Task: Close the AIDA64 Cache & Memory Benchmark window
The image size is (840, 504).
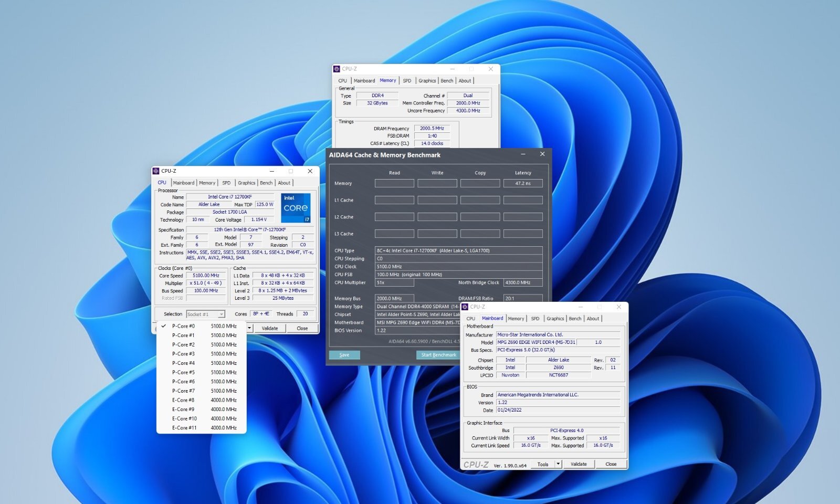Action: coord(542,154)
